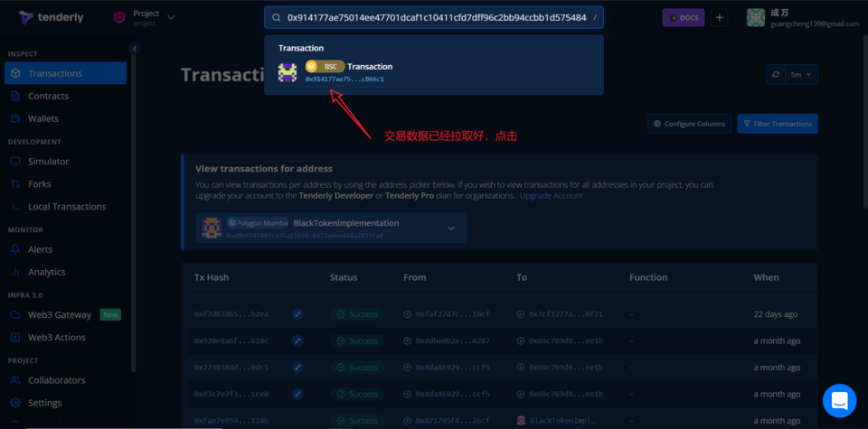The width and height of the screenshot is (868, 429).
Task: Click the refresh transactions icon
Action: pyautogui.click(x=776, y=75)
